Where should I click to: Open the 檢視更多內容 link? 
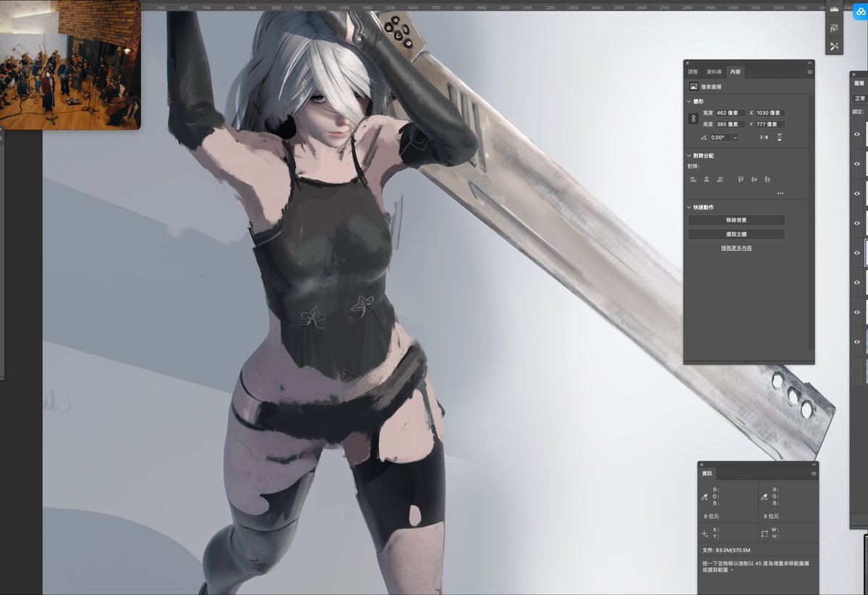pyautogui.click(x=736, y=248)
